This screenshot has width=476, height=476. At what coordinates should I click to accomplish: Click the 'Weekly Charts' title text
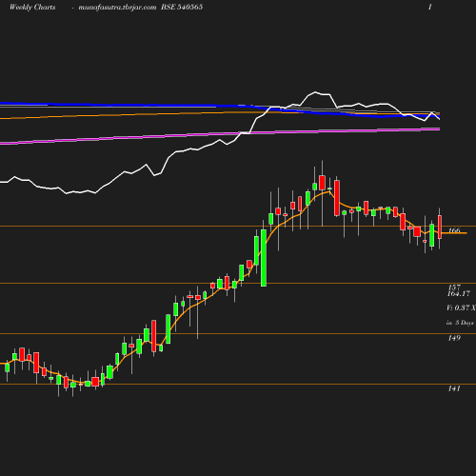[32, 8]
